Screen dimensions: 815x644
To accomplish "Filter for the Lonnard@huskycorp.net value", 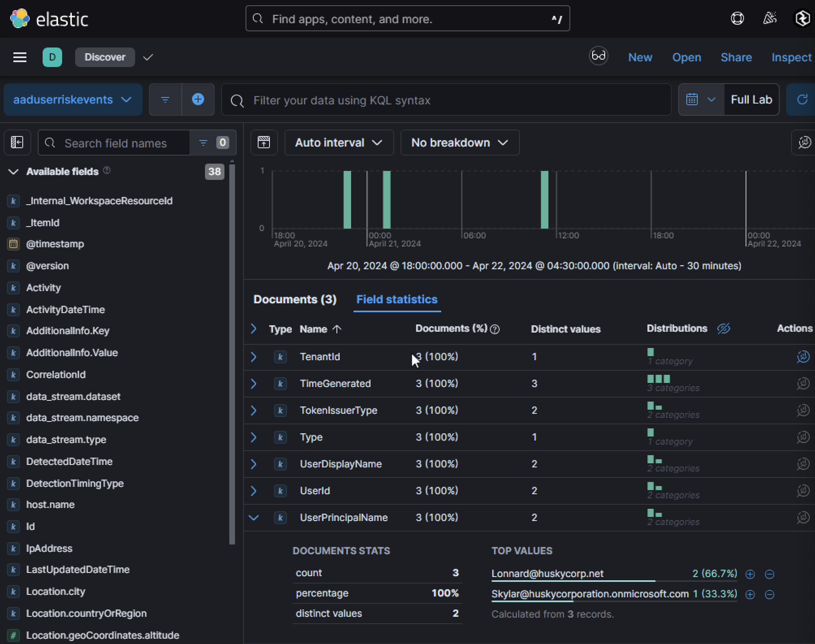I will coord(750,574).
